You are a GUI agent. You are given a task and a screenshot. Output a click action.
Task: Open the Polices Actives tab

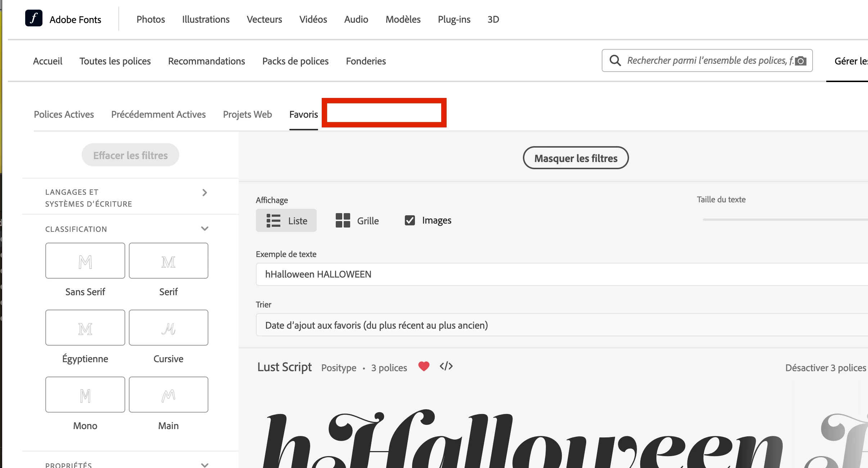64,114
